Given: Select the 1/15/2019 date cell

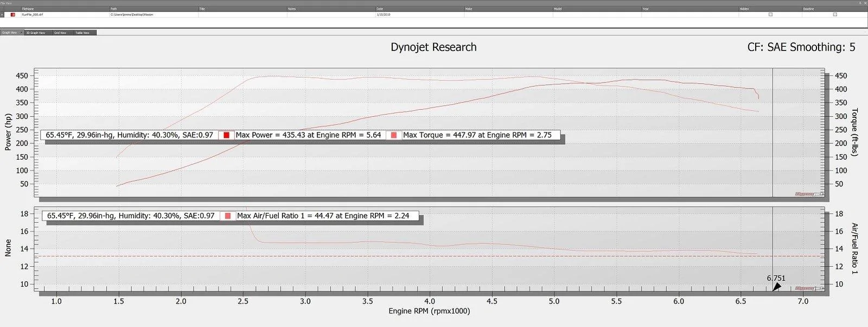Looking at the screenshot, I should 420,15.
